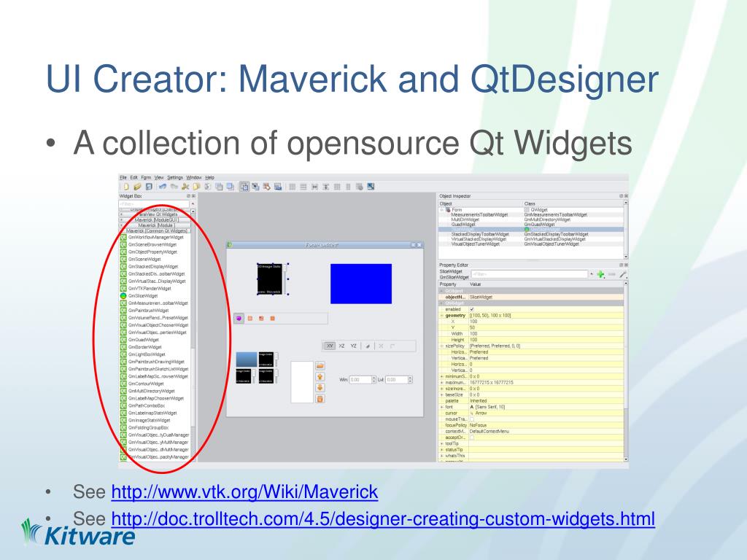Expand the font property row
The height and width of the screenshot is (560, 747).
pyautogui.click(x=441, y=407)
